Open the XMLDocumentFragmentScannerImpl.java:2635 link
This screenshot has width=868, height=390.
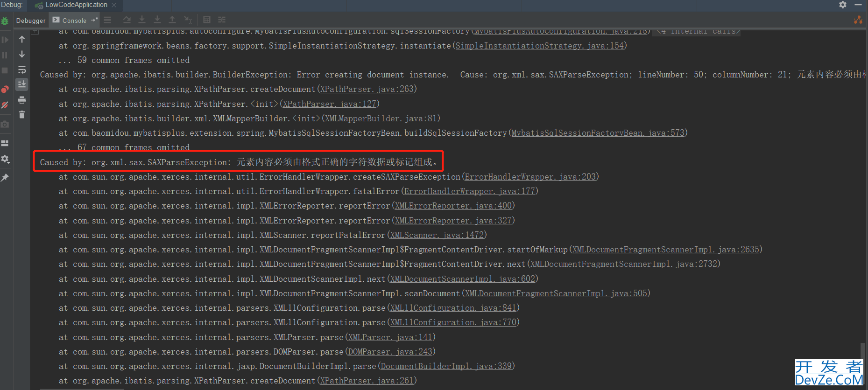[665, 250]
